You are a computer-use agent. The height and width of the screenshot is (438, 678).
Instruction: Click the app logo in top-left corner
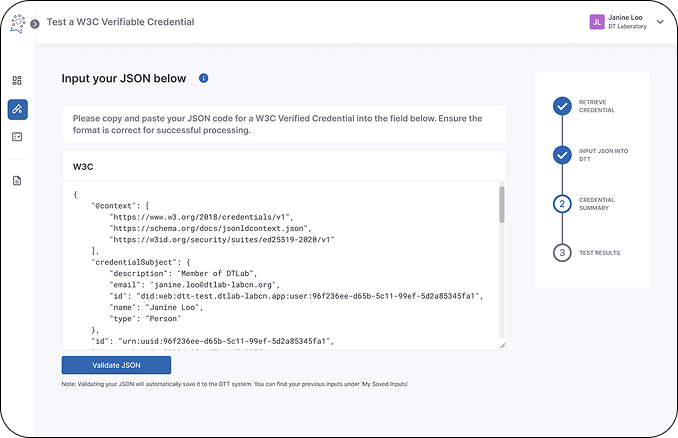point(17,22)
